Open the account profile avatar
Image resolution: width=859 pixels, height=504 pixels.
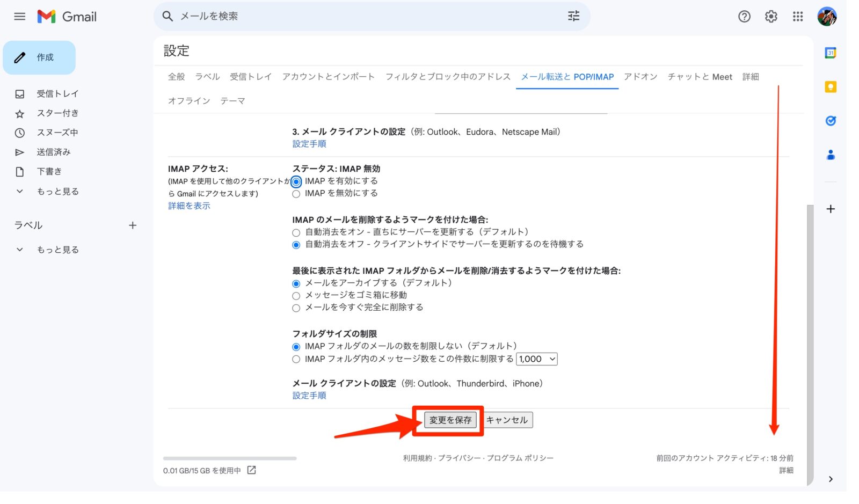(x=827, y=17)
